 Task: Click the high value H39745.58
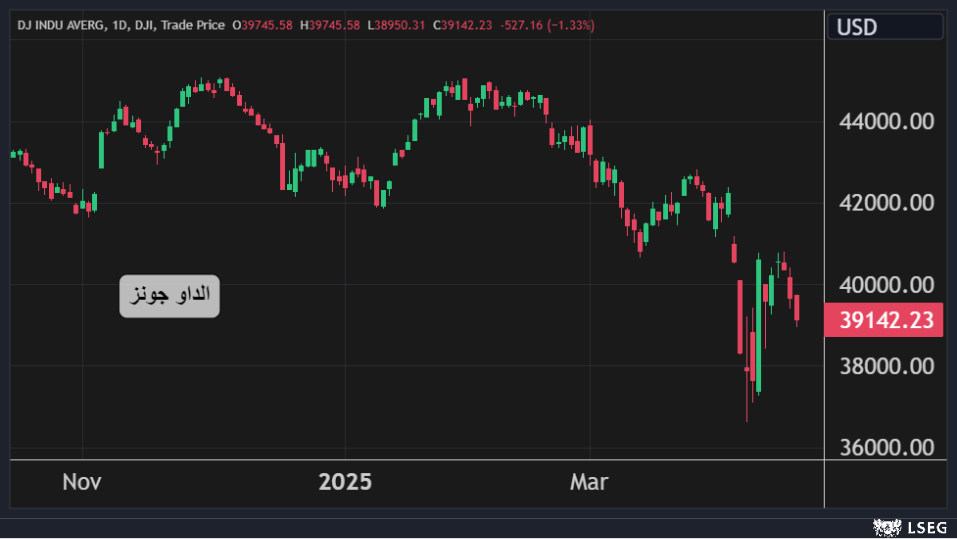pyautogui.click(x=330, y=25)
